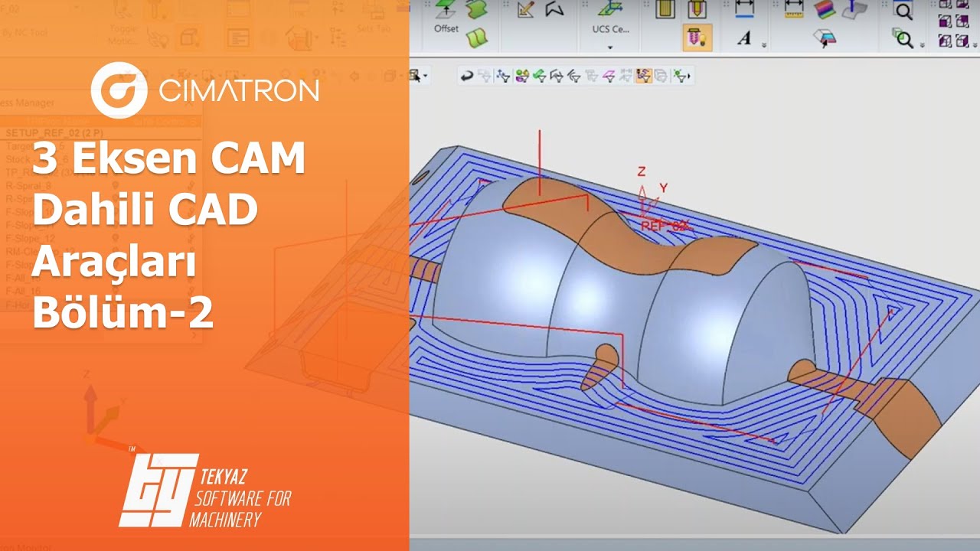Expand the UCS Ce... dropdown arrow
Screen dimensions: 980x551
610,47
